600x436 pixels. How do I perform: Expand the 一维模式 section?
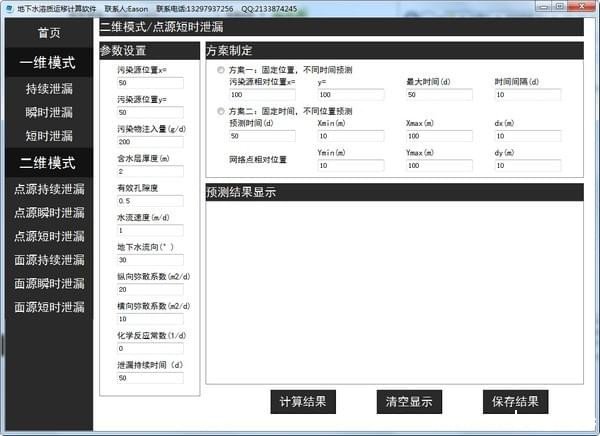coord(49,62)
